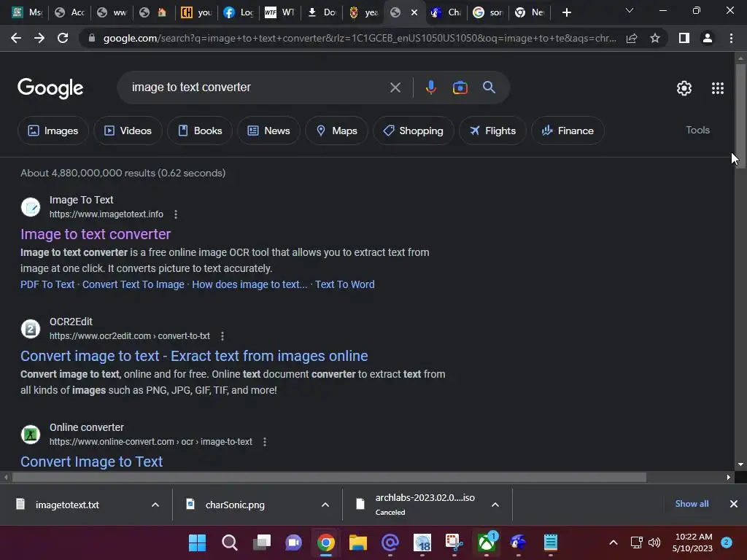Open Convert Image to Text online-convert result
Screen dimensions: 747x560
coord(91,462)
